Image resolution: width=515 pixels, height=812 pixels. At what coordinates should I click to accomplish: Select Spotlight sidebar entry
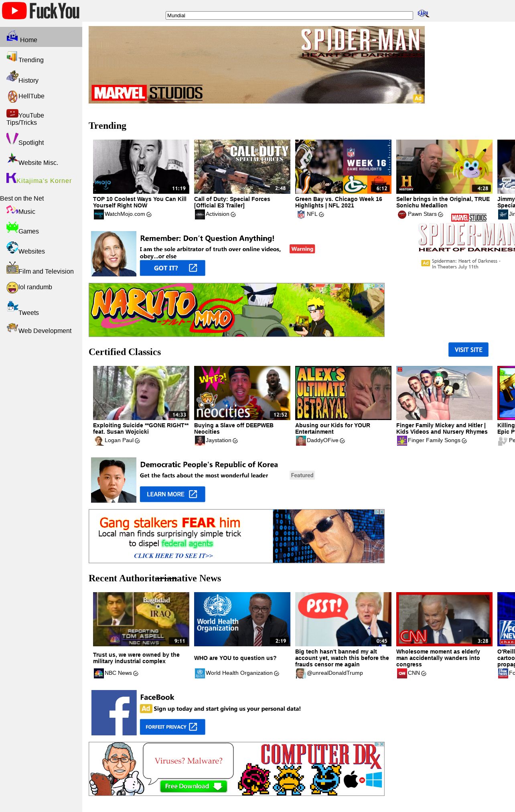[x=31, y=143]
